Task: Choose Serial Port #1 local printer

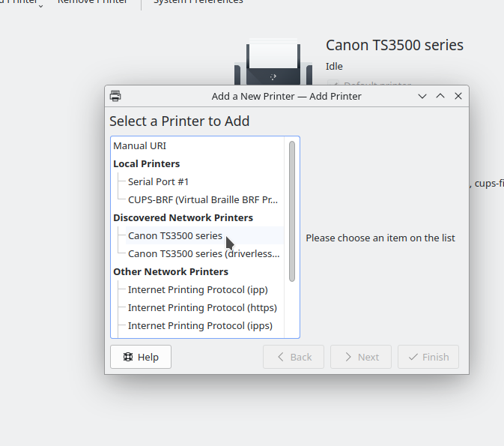Action: click(x=158, y=181)
